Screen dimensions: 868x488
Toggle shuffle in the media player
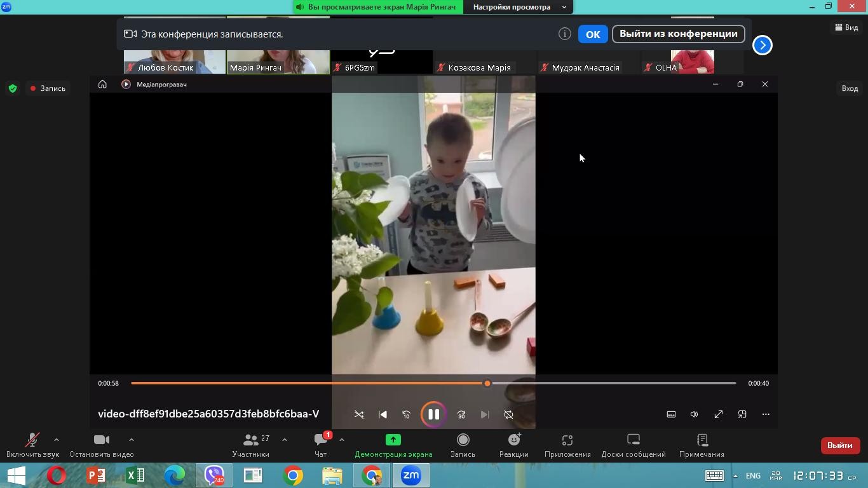pos(359,414)
